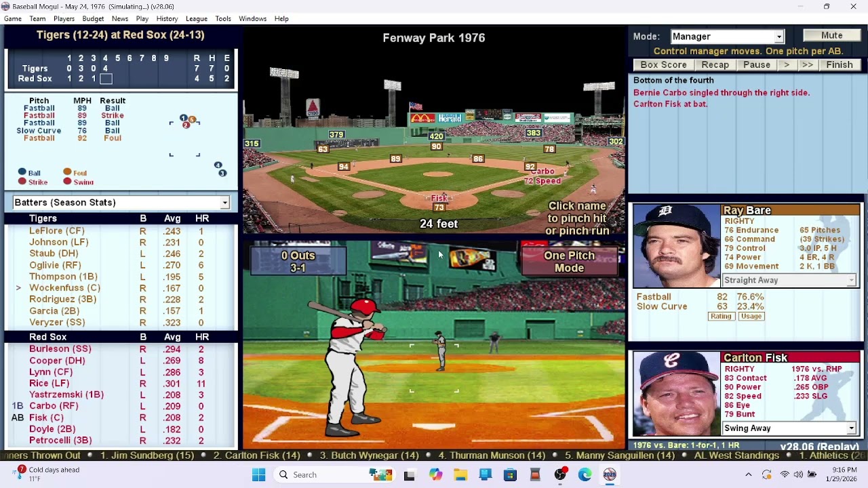Open the Game menu
Screen dimensions: 868x488
[13, 18]
